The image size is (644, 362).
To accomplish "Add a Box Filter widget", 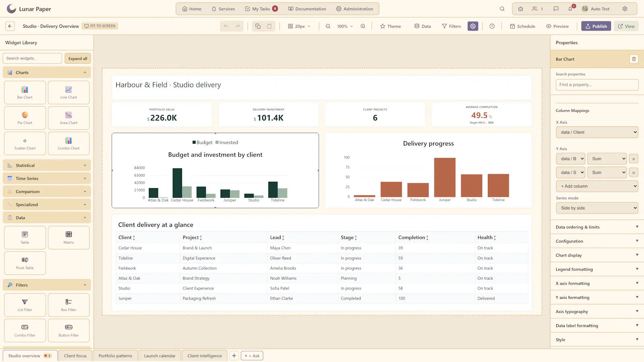I will [x=69, y=305].
